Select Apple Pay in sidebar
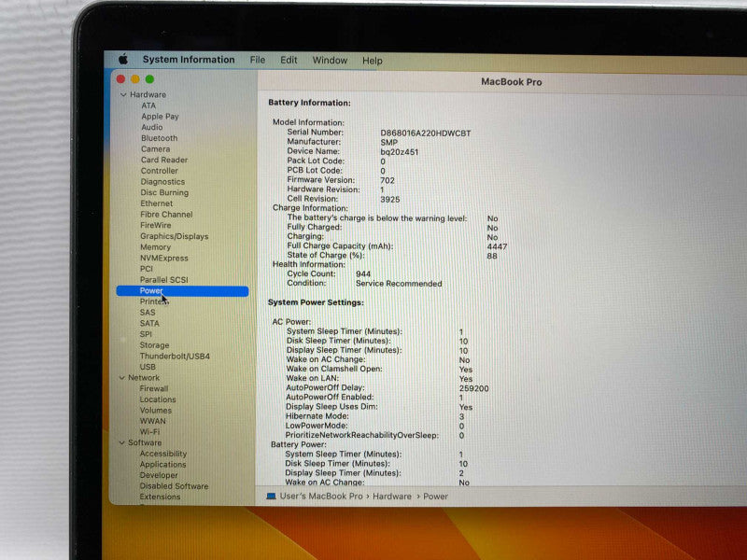Image resolution: width=747 pixels, height=560 pixels. 160,117
